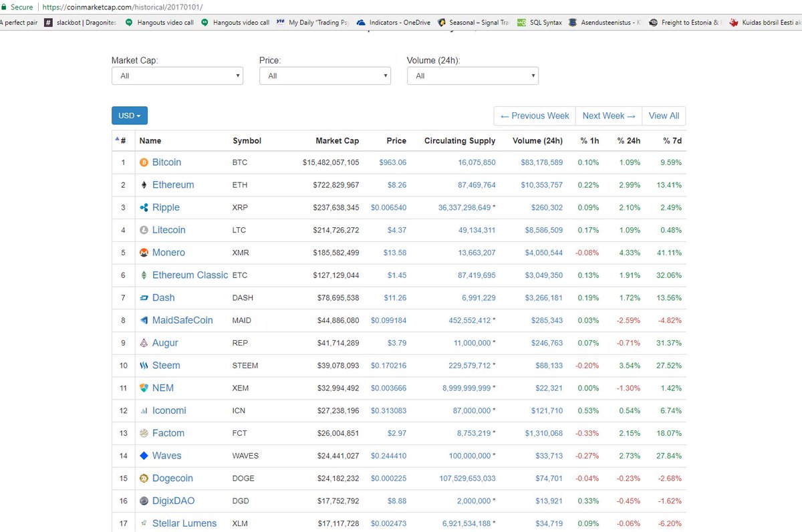Viewport: 802px width, 532px height.
Task: Sort by the Name column header
Action: [x=150, y=141]
